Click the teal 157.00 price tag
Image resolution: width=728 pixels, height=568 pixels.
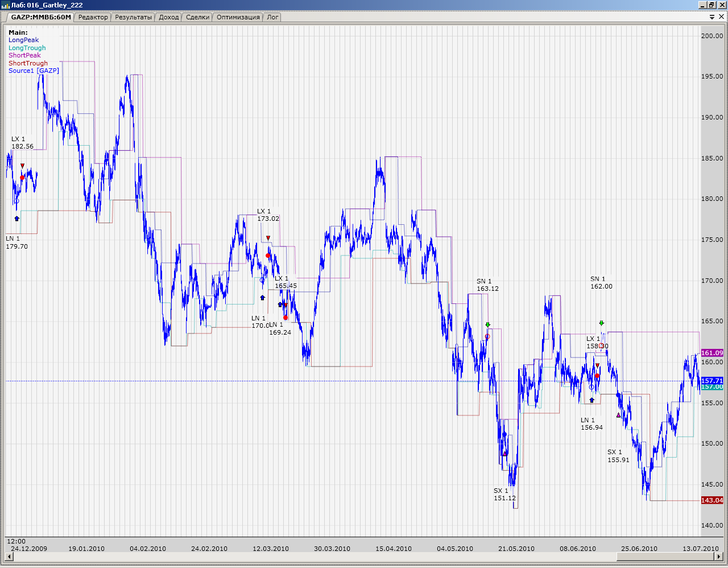click(x=712, y=387)
